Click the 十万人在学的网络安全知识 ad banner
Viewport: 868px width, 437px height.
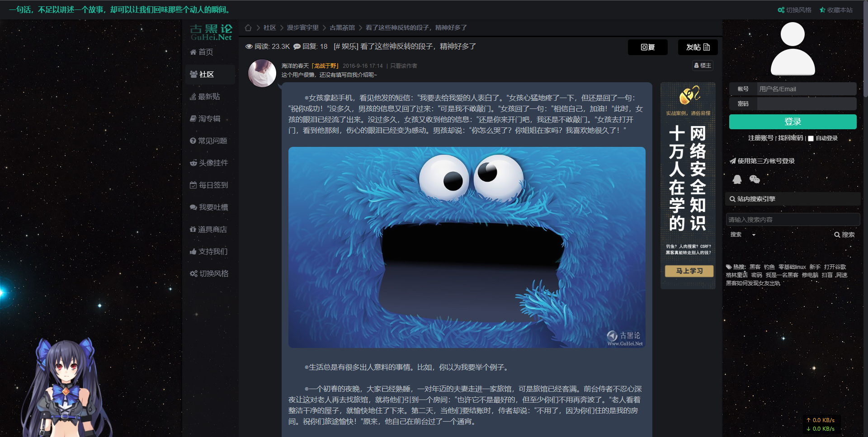(x=688, y=185)
